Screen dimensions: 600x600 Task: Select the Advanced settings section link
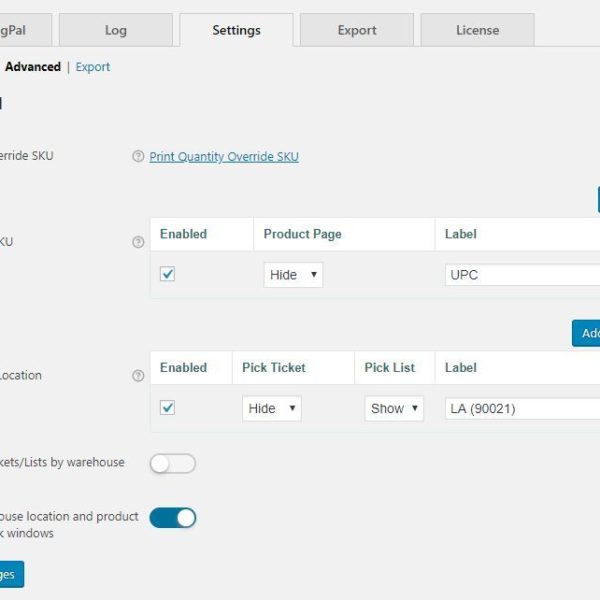point(33,67)
